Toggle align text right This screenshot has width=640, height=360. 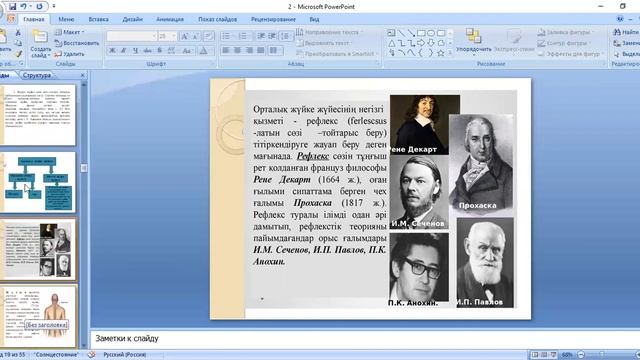[249, 50]
